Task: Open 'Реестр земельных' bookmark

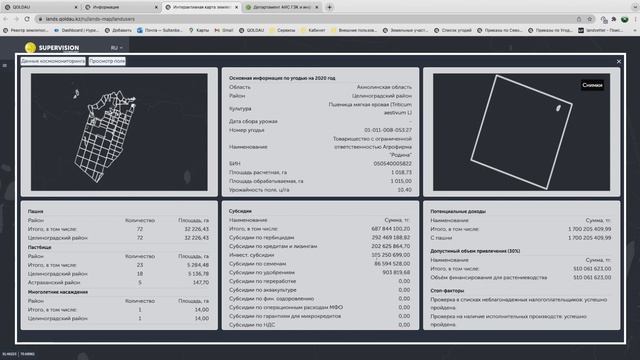Action: tap(26, 30)
